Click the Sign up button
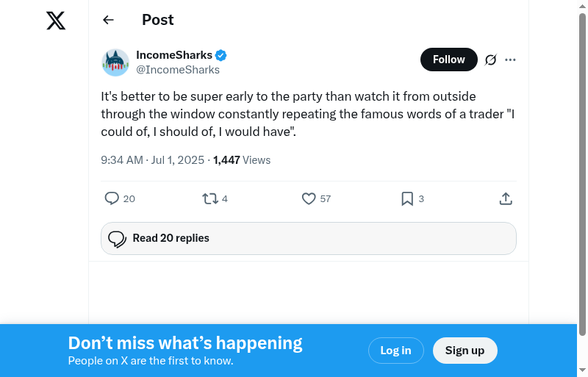This screenshot has width=588, height=377. point(465,351)
